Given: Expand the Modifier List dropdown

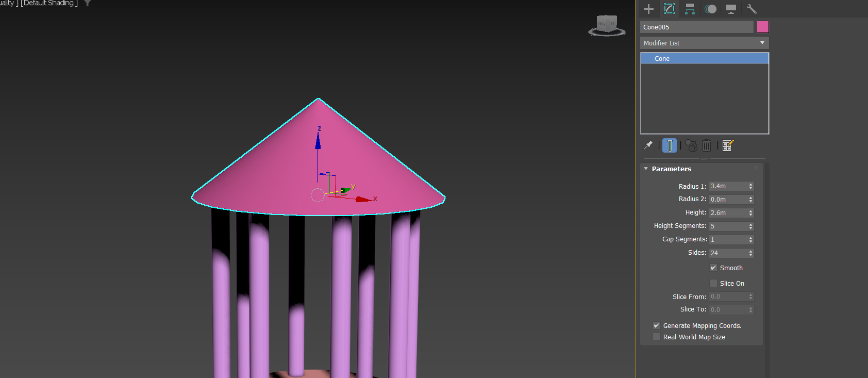Looking at the screenshot, I should click(x=705, y=43).
